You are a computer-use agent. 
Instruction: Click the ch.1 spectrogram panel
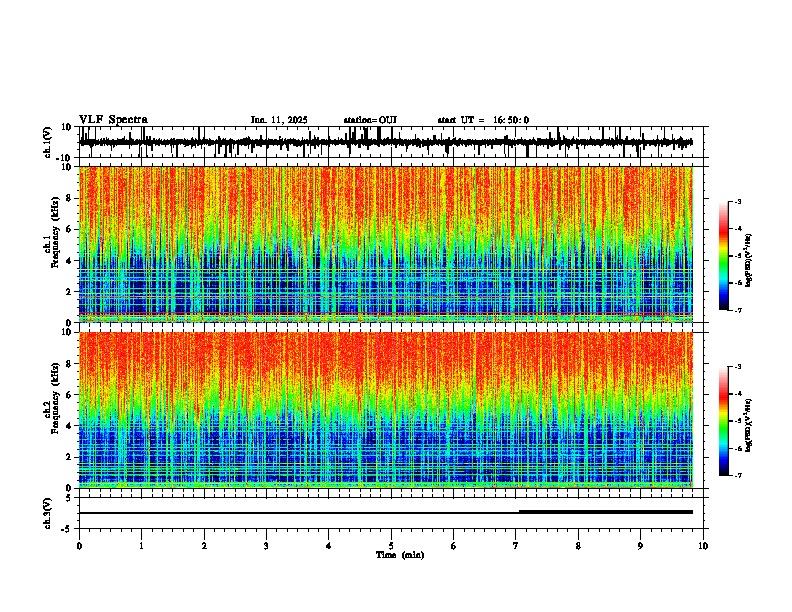click(386, 244)
